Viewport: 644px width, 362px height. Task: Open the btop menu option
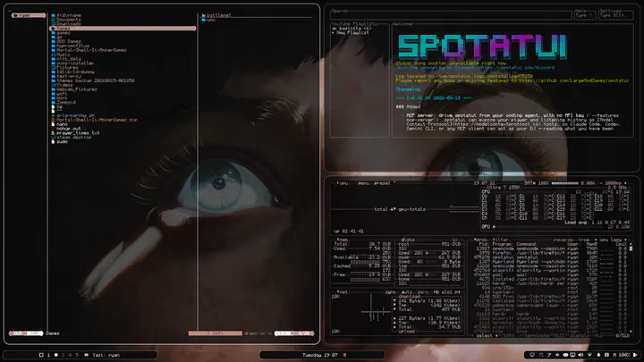(x=363, y=183)
